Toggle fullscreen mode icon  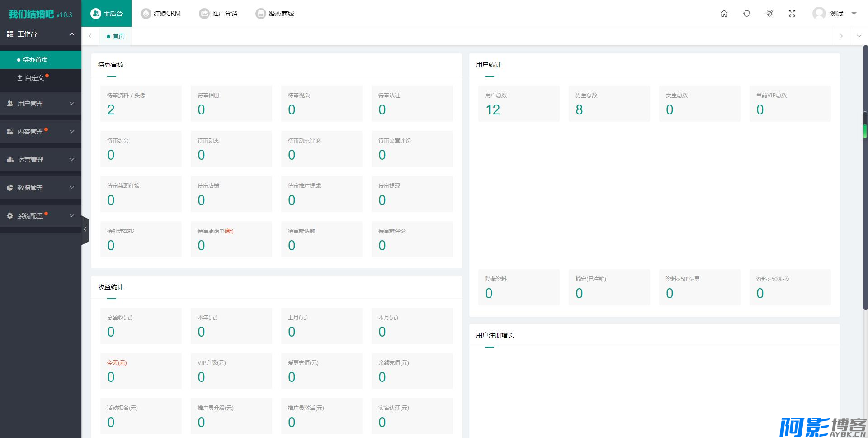[792, 14]
